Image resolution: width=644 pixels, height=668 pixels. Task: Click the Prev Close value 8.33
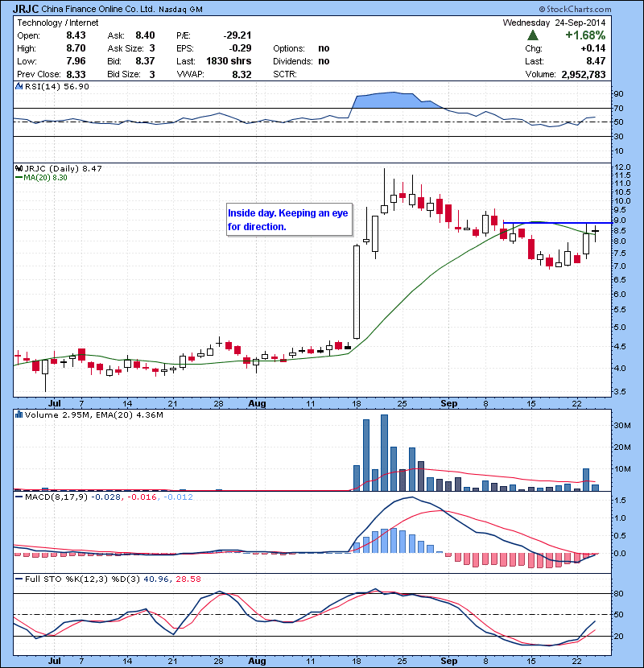pyautogui.click(x=76, y=74)
